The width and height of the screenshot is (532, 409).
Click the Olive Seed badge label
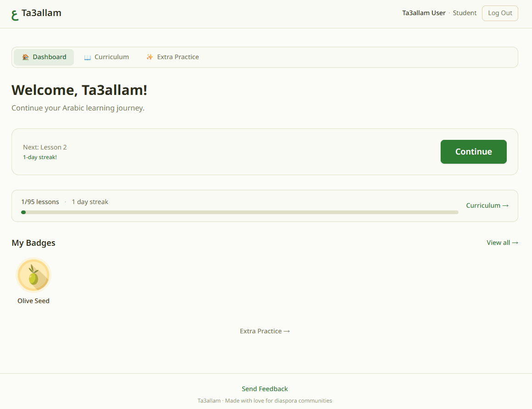[x=34, y=301]
